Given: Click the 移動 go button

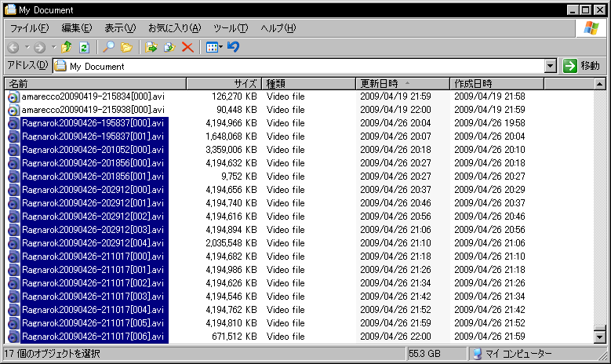Looking at the screenshot, I should (x=582, y=66).
